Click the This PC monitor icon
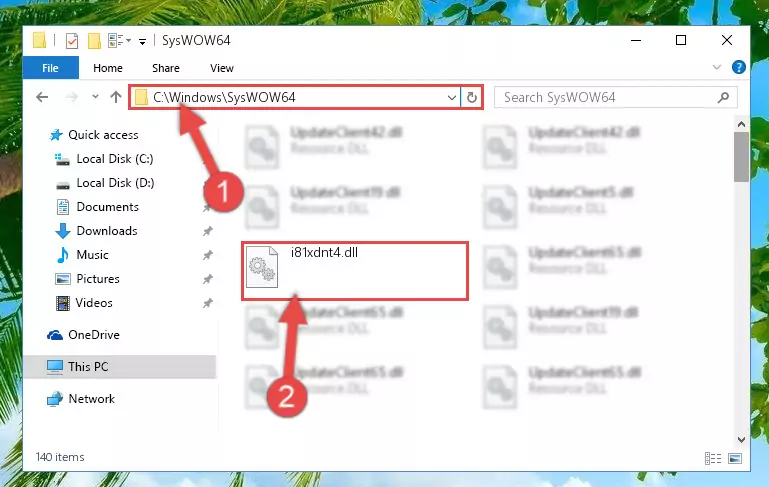Viewport: 769px width, 487px height. pyautogui.click(x=55, y=367)
